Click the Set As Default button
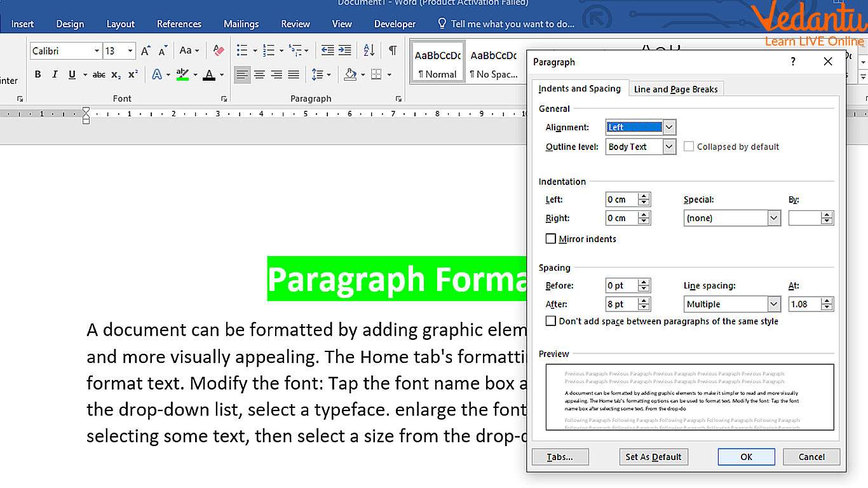Viewport: 868px width, 488px height. point(653,456)
